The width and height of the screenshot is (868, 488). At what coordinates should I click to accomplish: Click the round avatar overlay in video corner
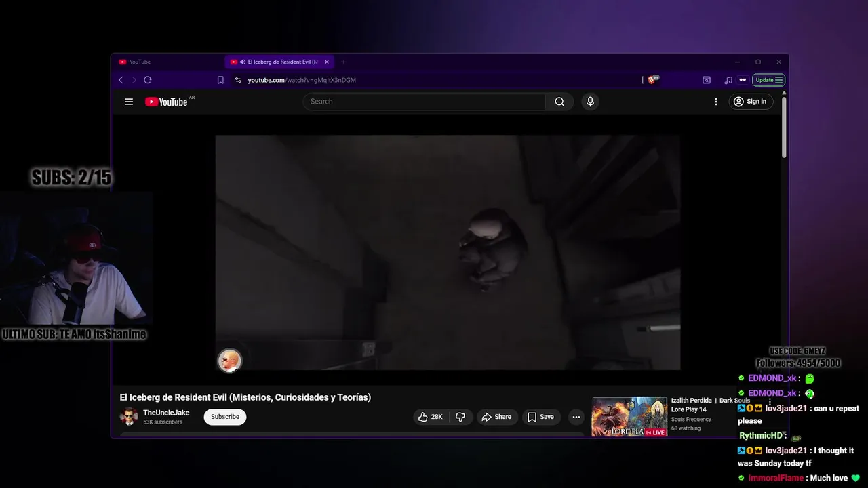(229, 361)
